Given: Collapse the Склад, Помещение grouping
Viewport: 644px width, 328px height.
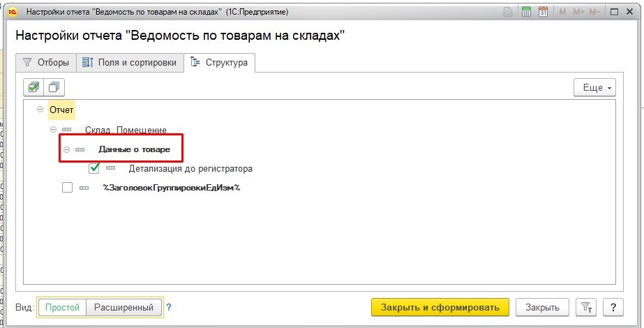Looking at the screenshot, I should tap(53, 130).
